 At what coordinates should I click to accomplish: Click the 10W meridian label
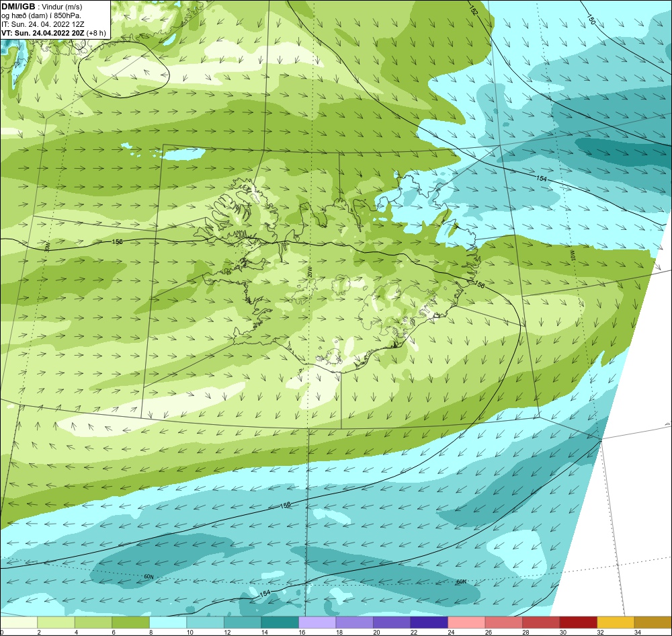click(x=573, y=255)
